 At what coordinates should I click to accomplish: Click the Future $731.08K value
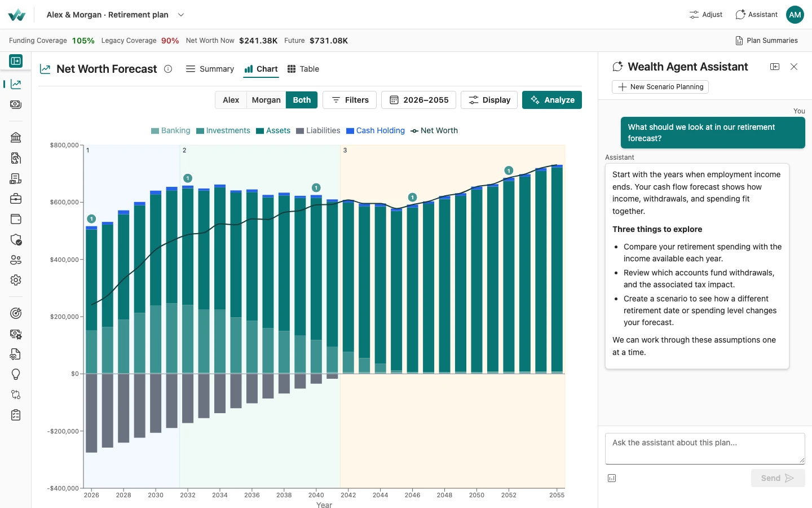pyautogui.click(x=329, y=41)
